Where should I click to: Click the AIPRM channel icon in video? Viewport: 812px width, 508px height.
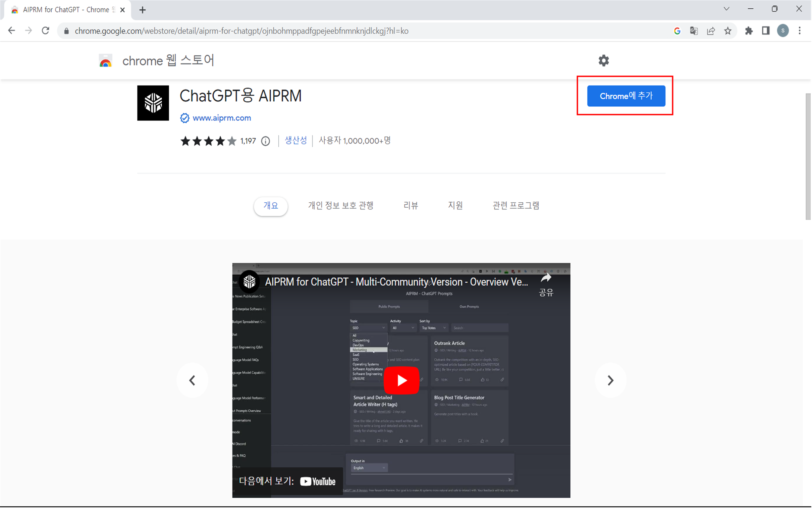[x=249, y=282]
